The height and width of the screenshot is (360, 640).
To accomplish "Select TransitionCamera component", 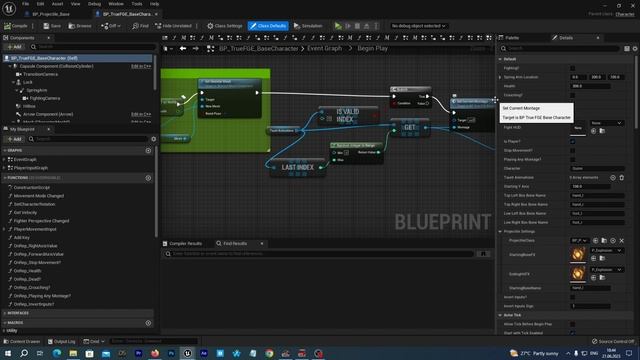I will (40, 74).
